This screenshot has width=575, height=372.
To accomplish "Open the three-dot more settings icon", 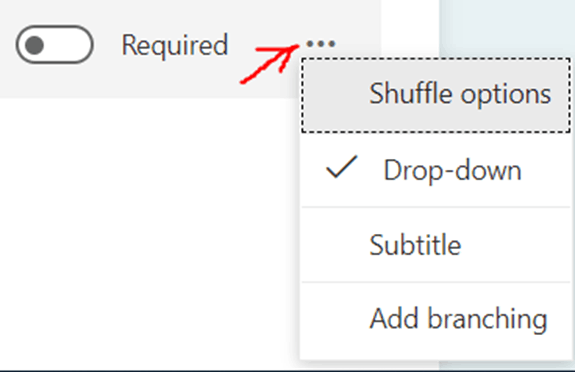I will (x=321, y=44).
